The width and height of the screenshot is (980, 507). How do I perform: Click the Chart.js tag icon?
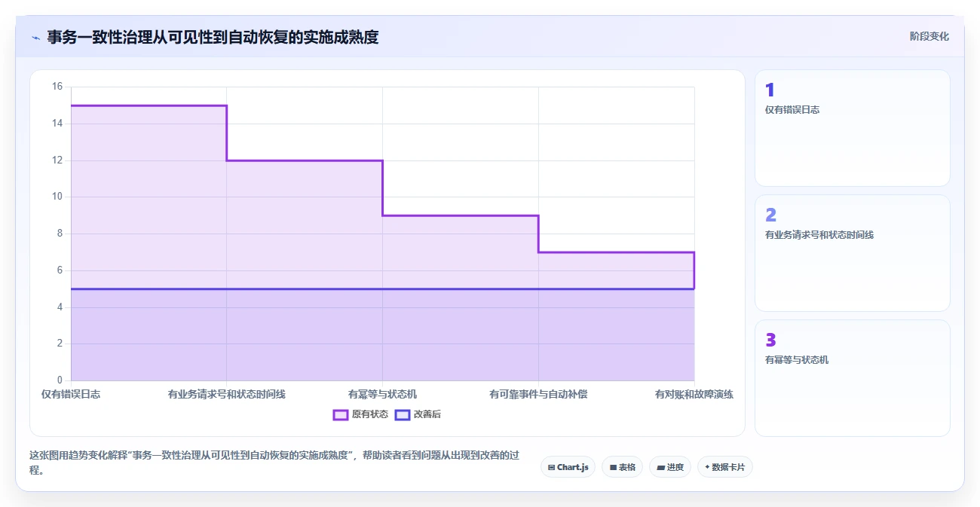[551, 467]
